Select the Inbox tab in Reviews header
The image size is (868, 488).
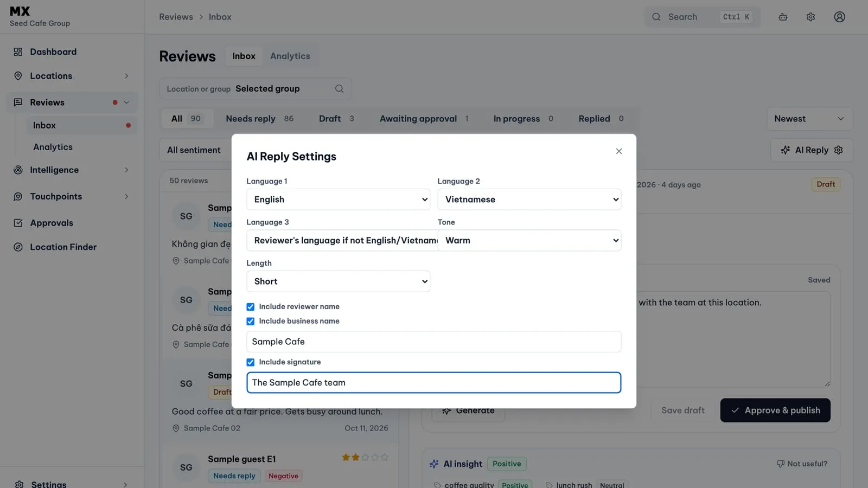pyautogui.click(x=244, y=56)
